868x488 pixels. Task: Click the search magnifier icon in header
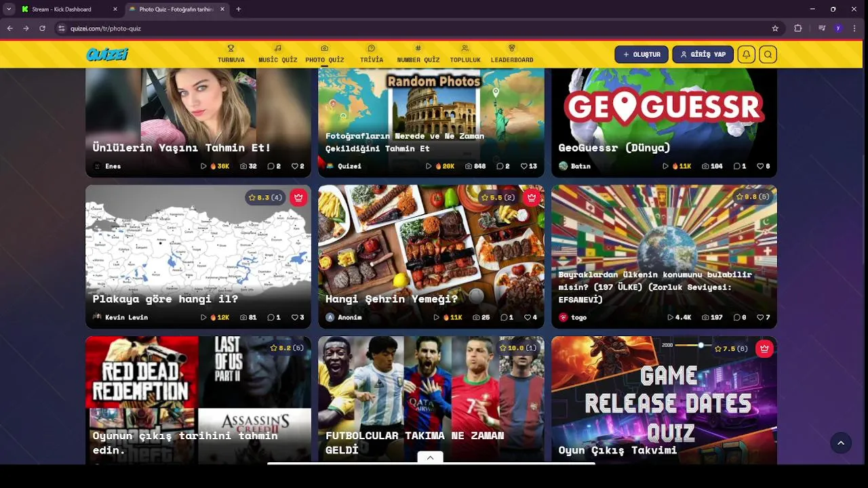click(x=768, y=54)
